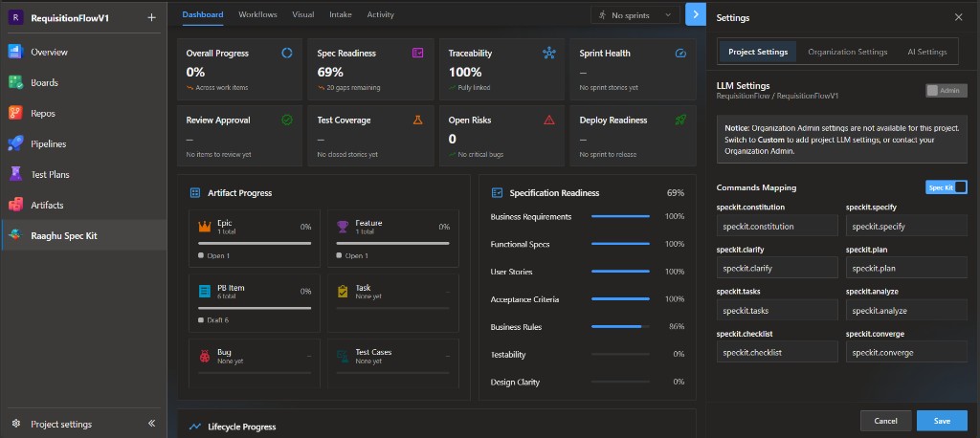The width and height of the screenshot is (980, 438).
Task: Edit the speckit.clarify input field
Action: [x=777, y=268]
